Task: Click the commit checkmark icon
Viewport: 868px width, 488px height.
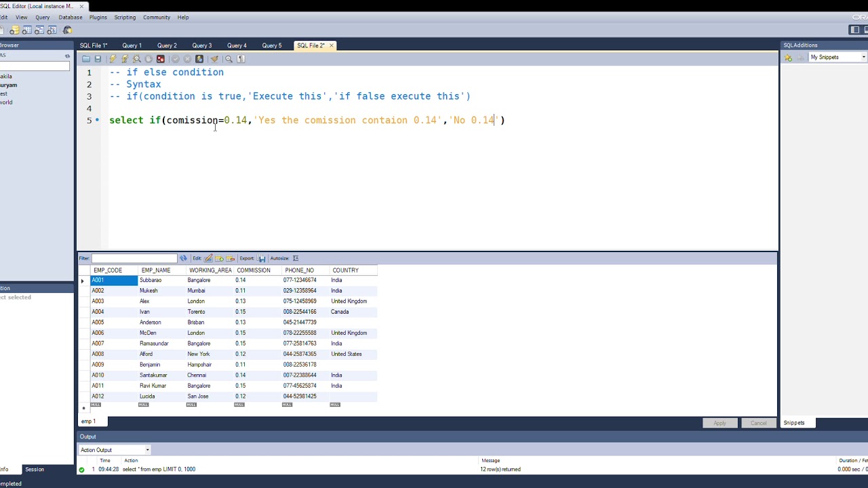Action: click(176, 59)
